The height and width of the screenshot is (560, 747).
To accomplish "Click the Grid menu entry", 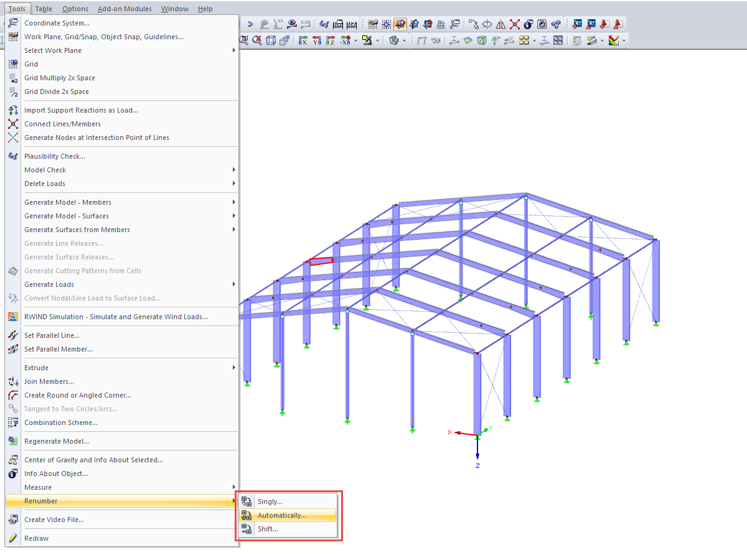I will [x=121, y=64].
